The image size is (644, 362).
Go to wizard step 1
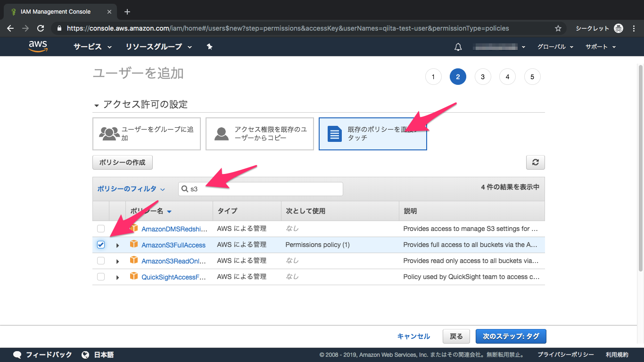433,77
